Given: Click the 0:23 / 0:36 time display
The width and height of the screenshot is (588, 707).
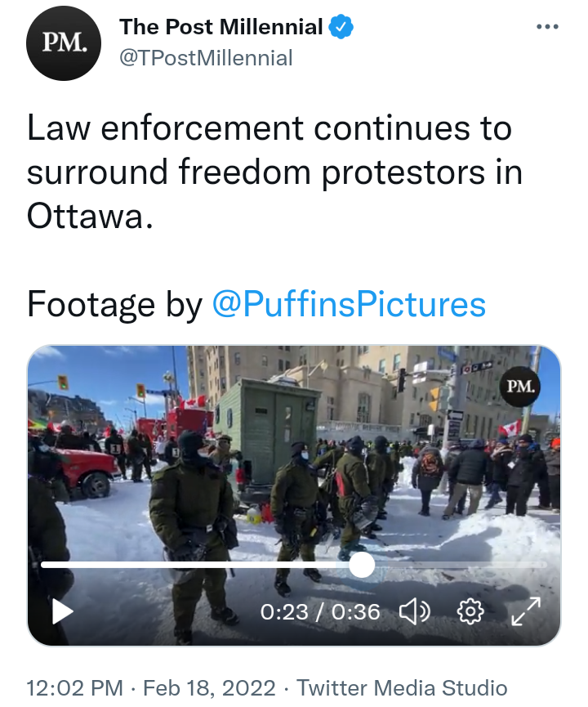Looking at the screenshot, I should tap(320, 612).
